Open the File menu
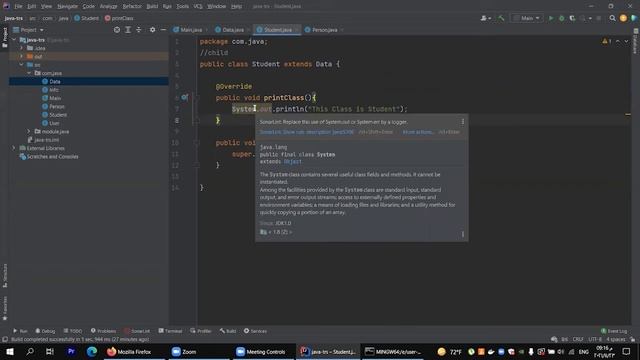The height and width of the screenshot is (360, 640). pyautogui.click(x=18, y=6)
